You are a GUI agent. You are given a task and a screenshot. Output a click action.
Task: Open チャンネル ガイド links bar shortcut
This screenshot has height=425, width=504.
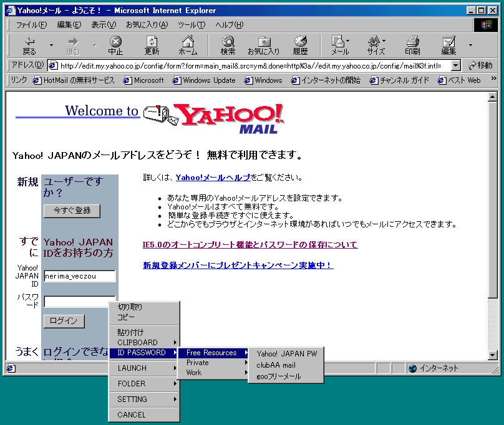point(400,80)
